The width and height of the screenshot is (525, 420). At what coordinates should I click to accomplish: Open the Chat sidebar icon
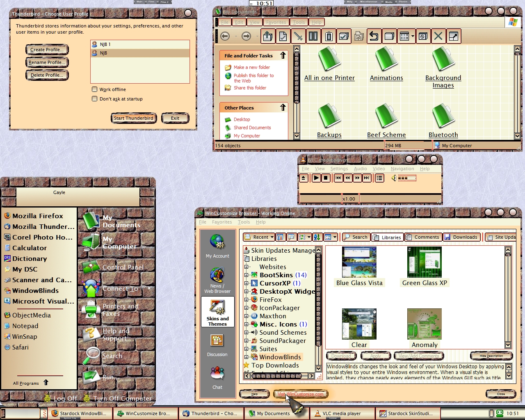(x=217, y=378)
